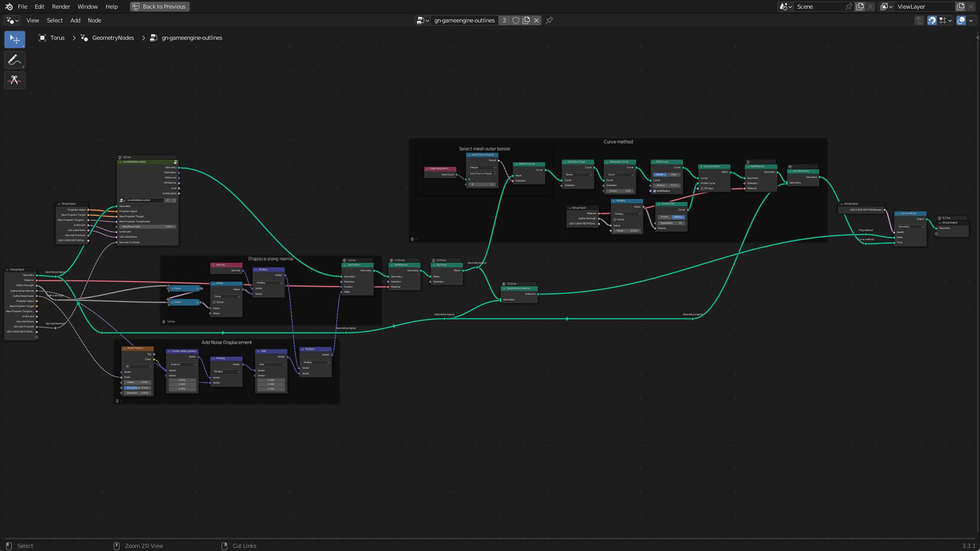Viewport: 980px width, 551px height.
Task: Click the Blender logo icon
Action: click(9, 7)
